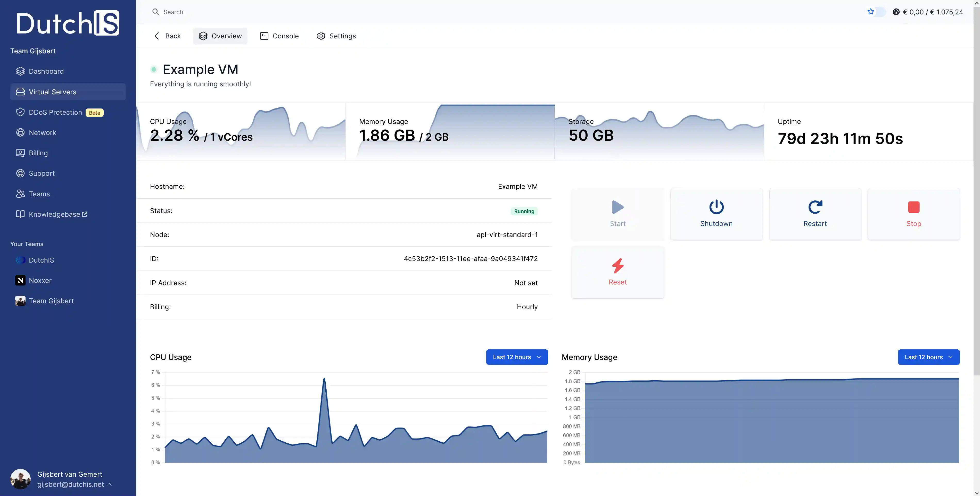This screenshot has height=496, width=980.
Task: Click the yellow Beta badge
Action: pos(94,113)
